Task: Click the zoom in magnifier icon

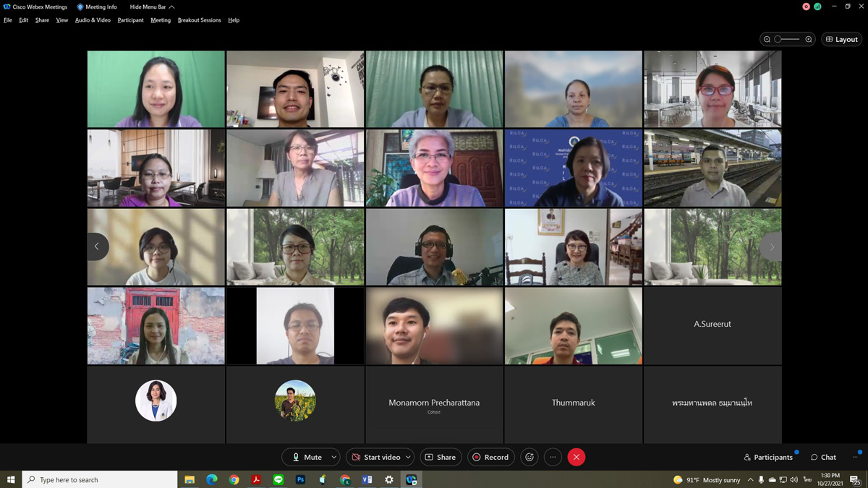Action: tap(809, 39)
